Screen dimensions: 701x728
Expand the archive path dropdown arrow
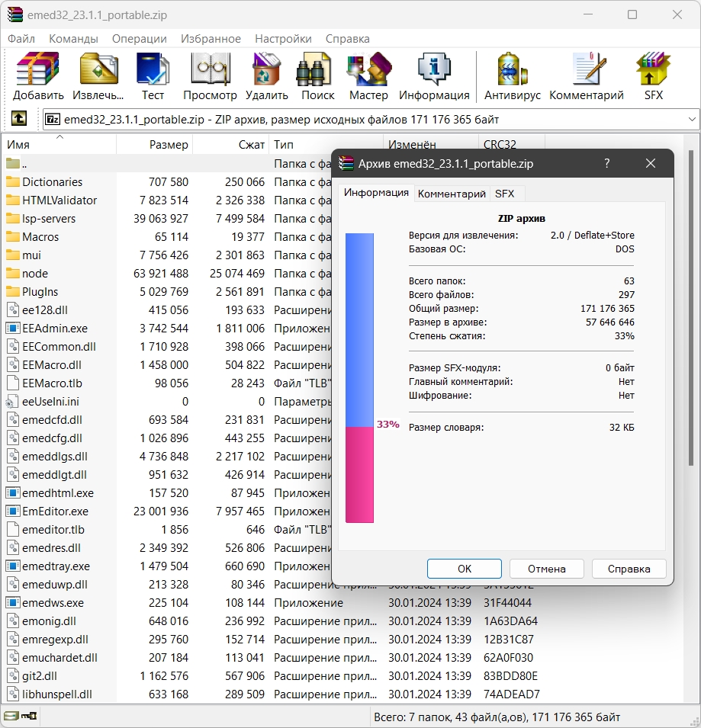click(x=692, y=120)
